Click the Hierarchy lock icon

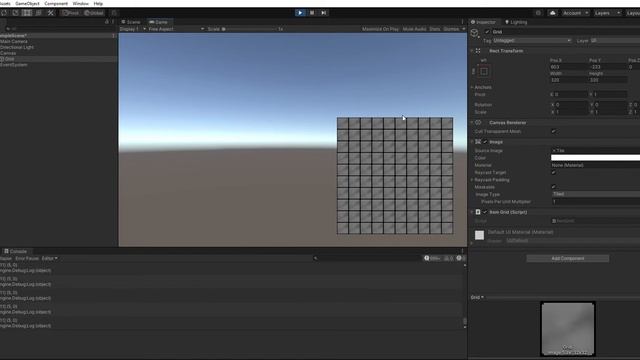(x=107, y=22)
